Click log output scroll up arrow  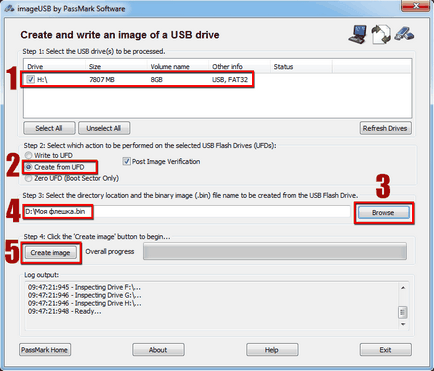403,288
